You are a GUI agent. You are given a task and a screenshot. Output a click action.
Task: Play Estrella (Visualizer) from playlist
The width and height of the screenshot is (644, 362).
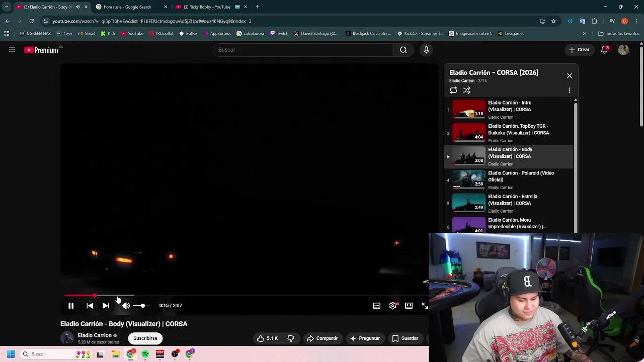pos(509,203)
